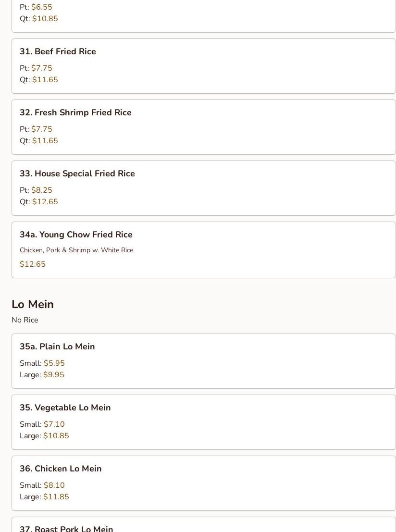The height and width of the screenshot is (532, 396).
Task: Open the Young Chow Fried Rice item
Action: (76, 235)
